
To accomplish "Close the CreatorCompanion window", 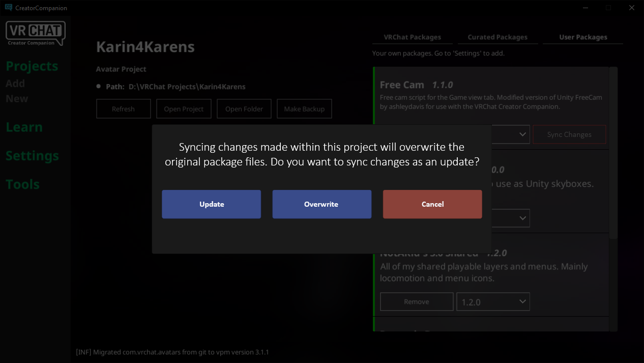I will [x=631, y=8].
